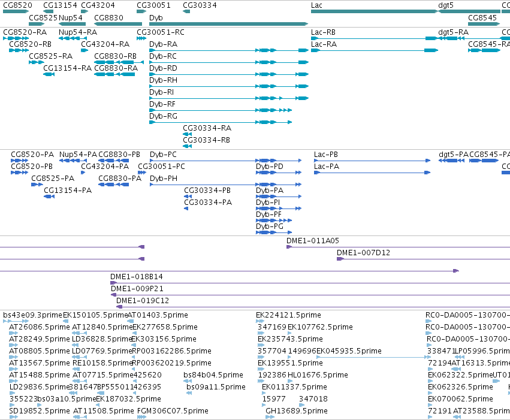Viewport: 510px width, 420px height.
Task: Click EST EK224121.5prime
Action: coord(288,315)
